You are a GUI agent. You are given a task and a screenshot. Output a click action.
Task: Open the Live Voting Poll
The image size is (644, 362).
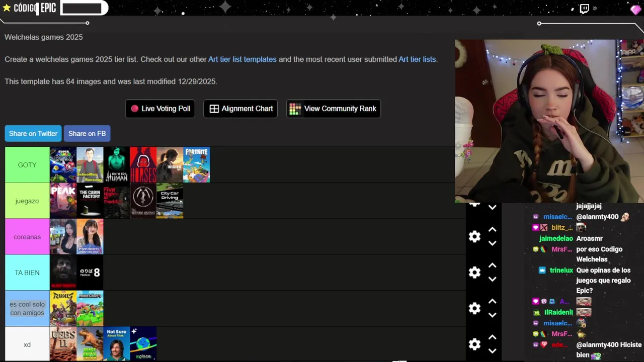pos(160,109)
